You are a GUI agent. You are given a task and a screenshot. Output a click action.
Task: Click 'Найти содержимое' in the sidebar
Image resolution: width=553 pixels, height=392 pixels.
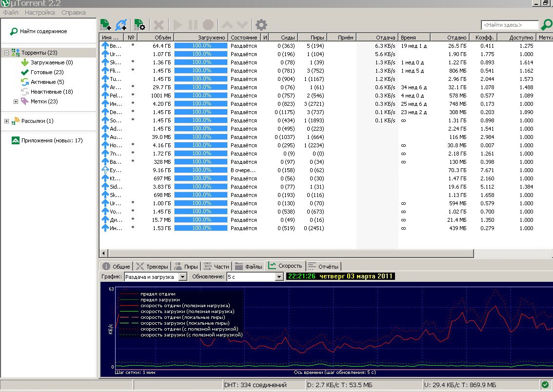(43, 31)
